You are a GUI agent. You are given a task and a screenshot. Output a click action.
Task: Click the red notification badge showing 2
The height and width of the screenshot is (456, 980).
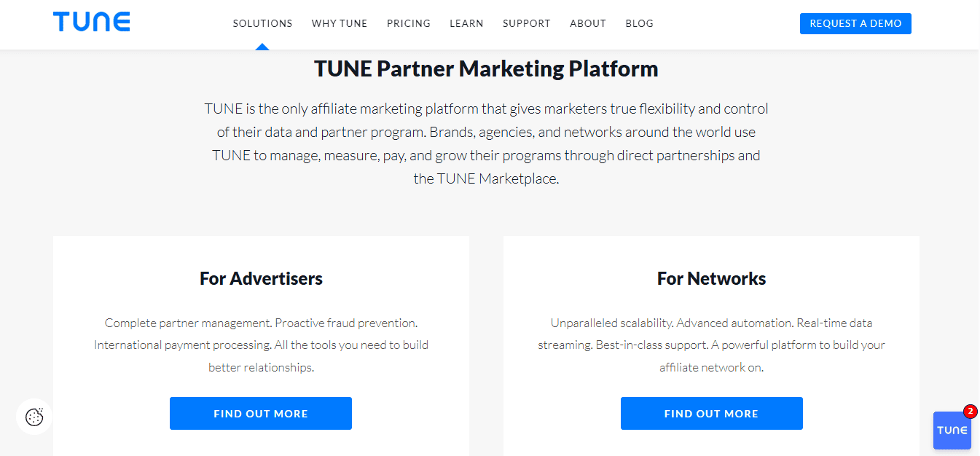[970, 412]
